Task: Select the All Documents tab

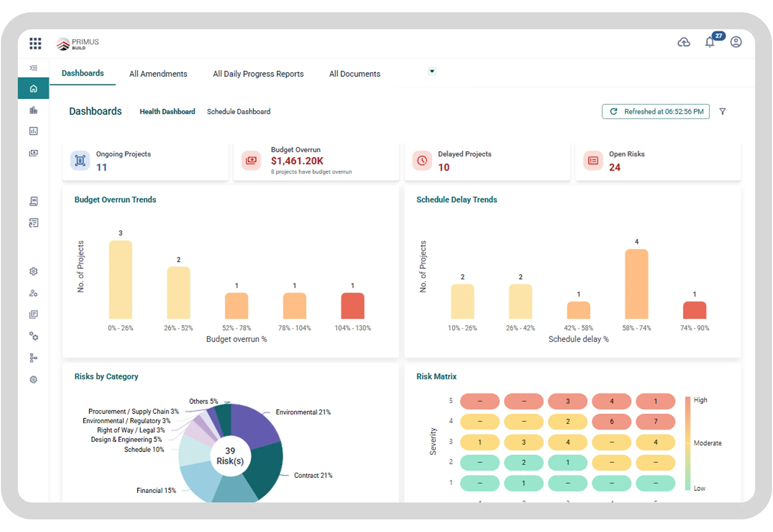Action: pyautogui.click(x=354, y=74)
